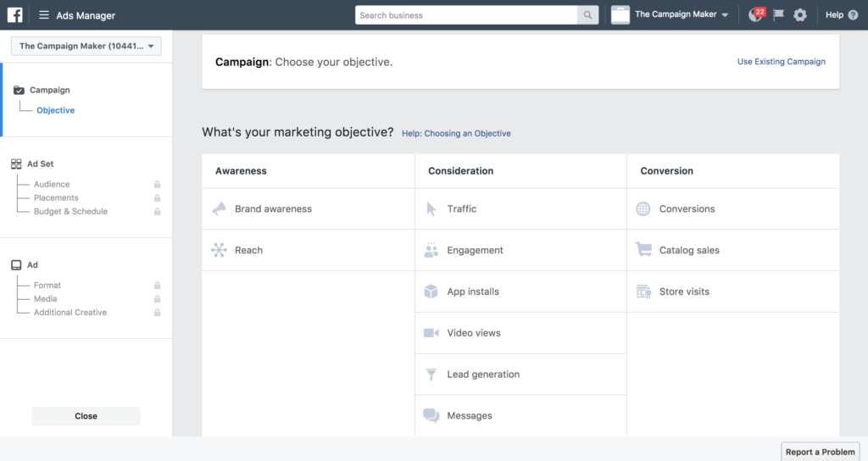Screen dimensions: 868x461
Task: Click the Facebook logo icon
Action: point(15,15)
